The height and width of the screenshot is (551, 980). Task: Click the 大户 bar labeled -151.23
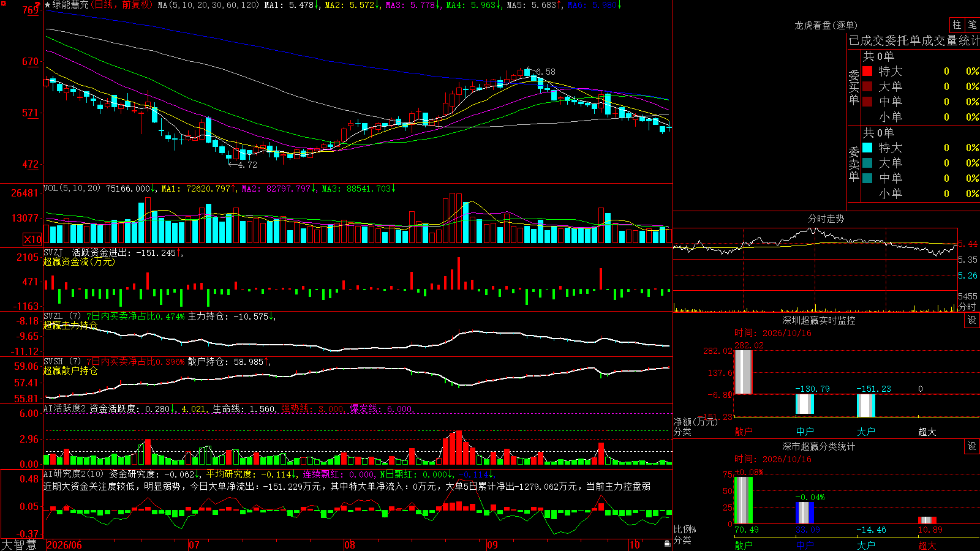tap(866, 405)
